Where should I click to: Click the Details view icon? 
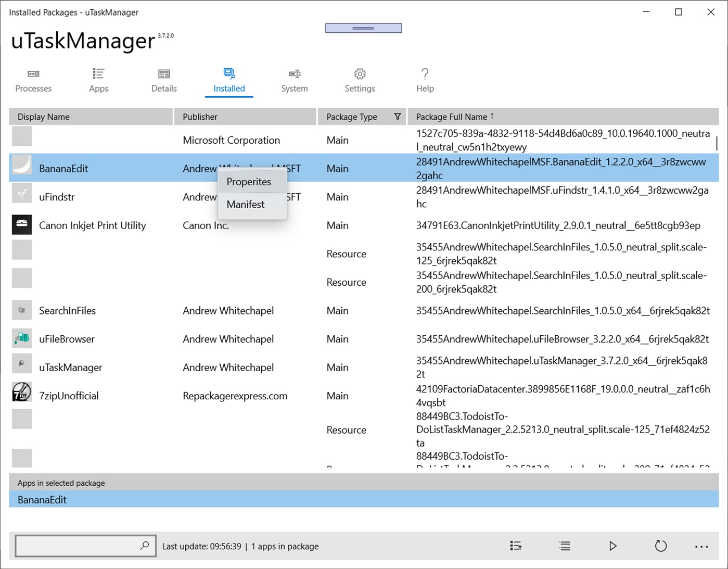(163, 80)
